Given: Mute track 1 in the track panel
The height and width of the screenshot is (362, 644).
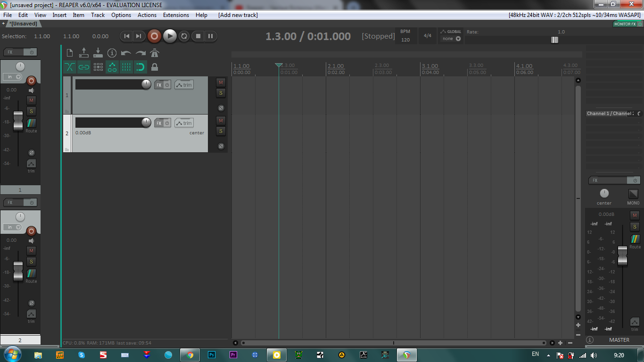Looking at the screenshot, I should coord(221,82).
